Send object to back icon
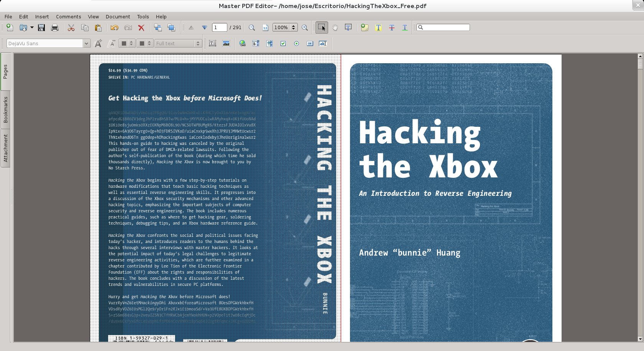The width and height of the screenshot is (644, 351). 158,28
